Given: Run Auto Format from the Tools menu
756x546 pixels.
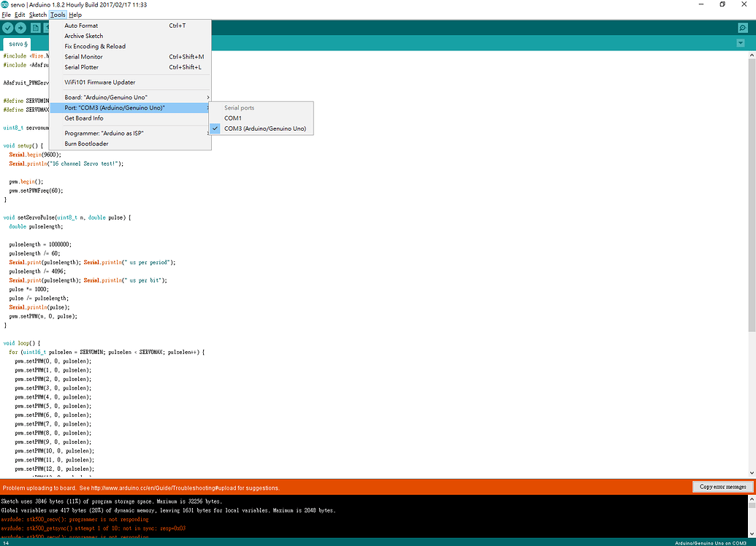Looking at the screenshot, I should tap(80, 25).
